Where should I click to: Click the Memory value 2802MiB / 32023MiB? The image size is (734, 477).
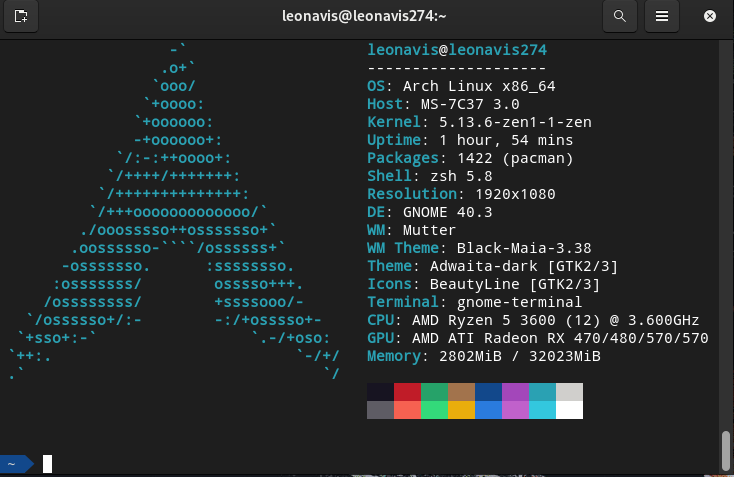520,356
